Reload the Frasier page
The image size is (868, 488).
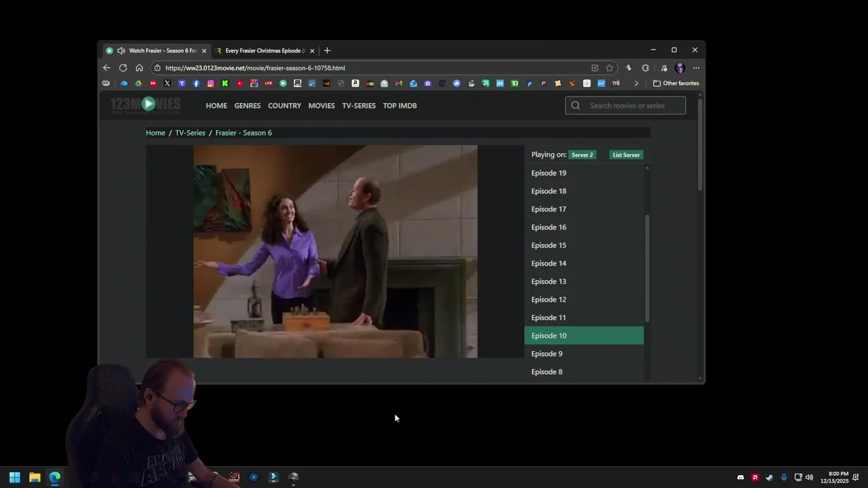tap(123, 68)
